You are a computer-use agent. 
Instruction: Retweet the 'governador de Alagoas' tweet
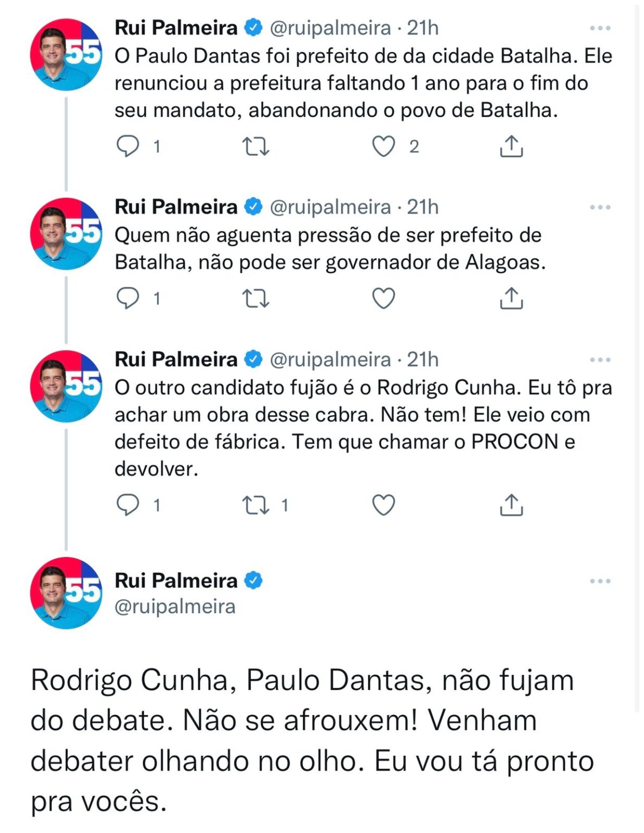pyautogui.click(x=255, y=298)
